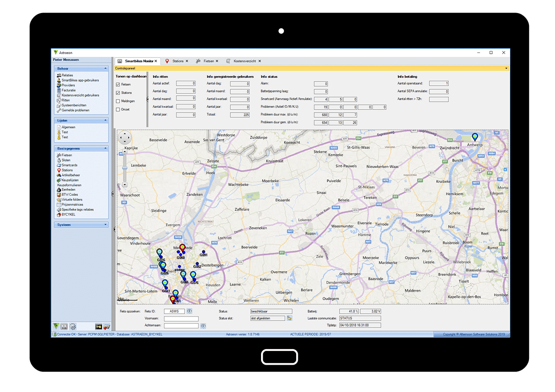Image resolution: width=555 pixels, height=392 pixels.
Task: Switch to the Kostenoverzicht tab
Action: [245, 61]
